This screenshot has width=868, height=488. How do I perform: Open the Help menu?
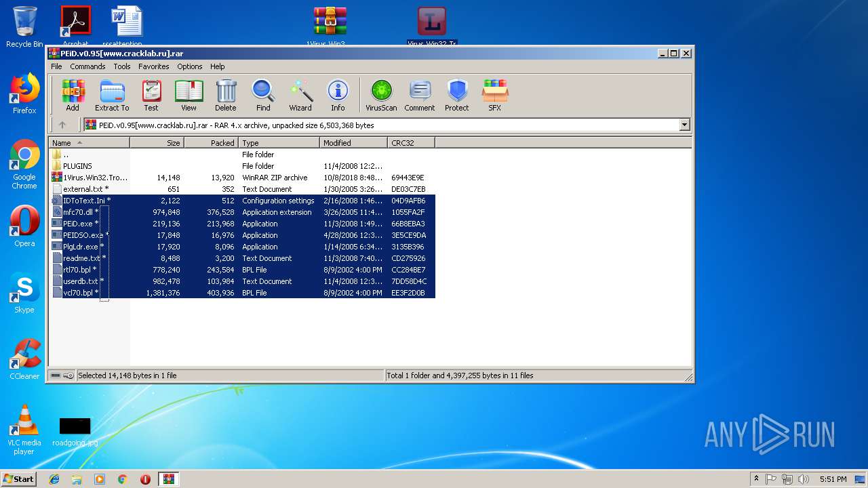tap(217, 66)
